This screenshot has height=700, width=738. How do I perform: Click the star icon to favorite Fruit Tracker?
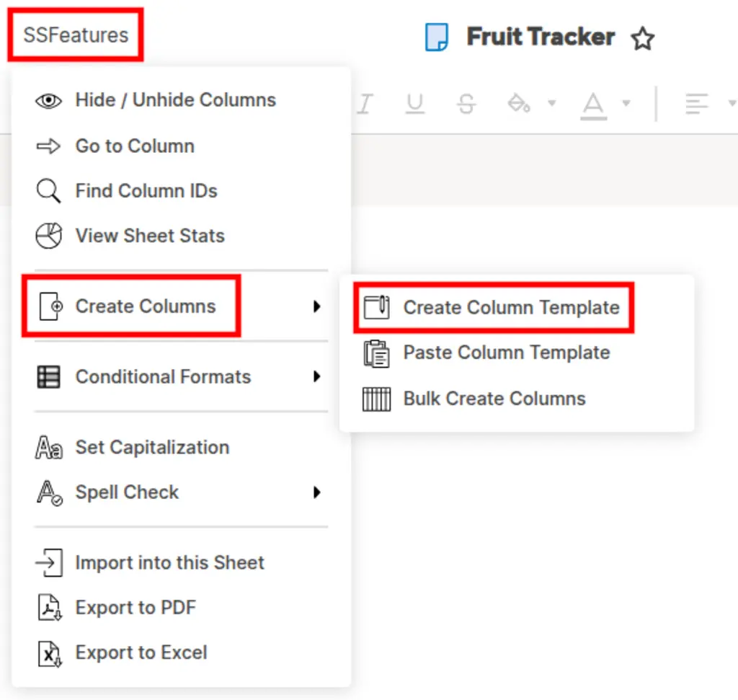(x=642, y=39)
